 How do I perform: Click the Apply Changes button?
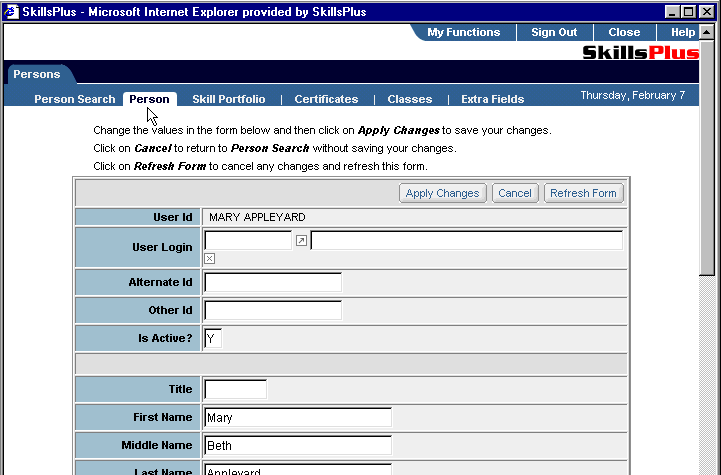pos(442,193)
